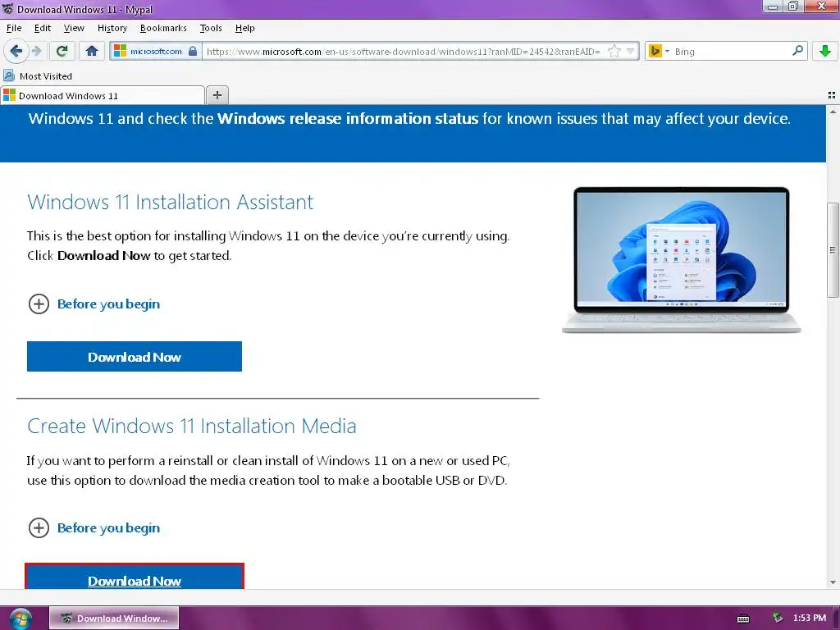Click the microsoft.com site identity button
The width and height of the screenshot is (840, 630).
155,52
